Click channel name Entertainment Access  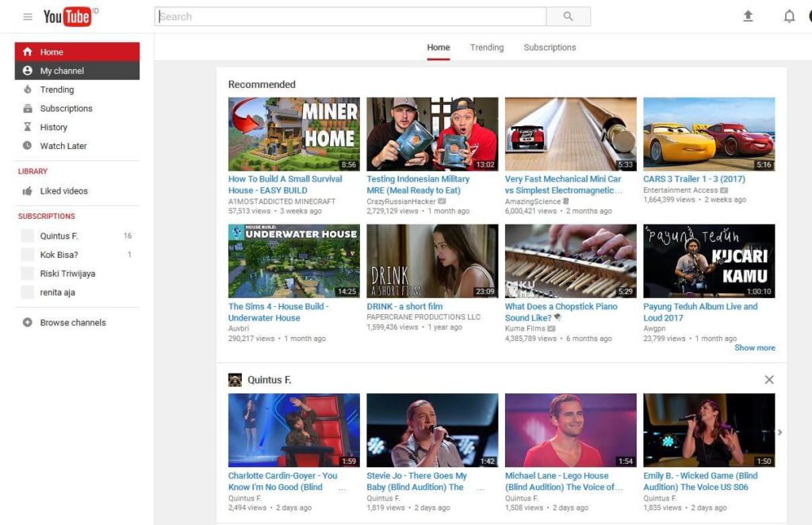coord(680,190)
